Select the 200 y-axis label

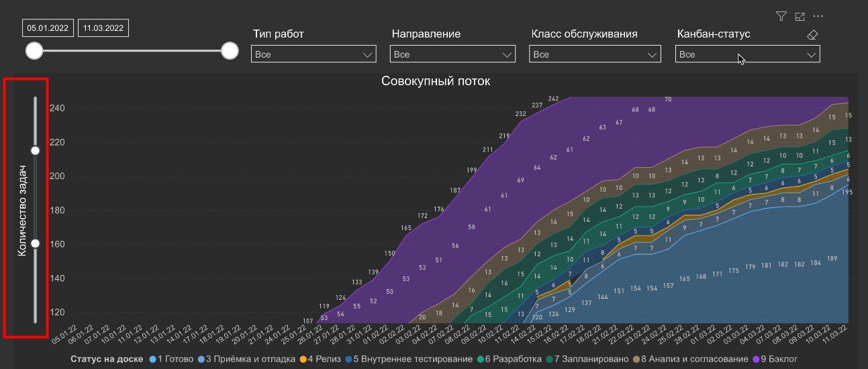(x=57, y=176)
